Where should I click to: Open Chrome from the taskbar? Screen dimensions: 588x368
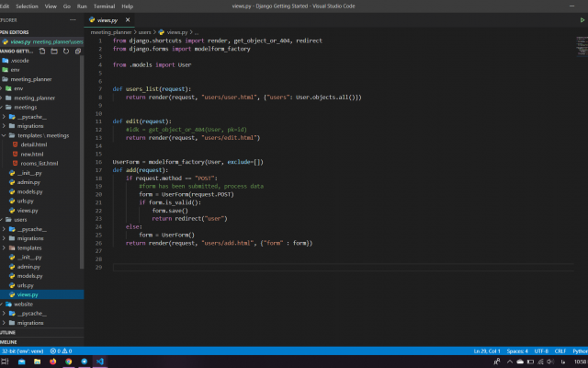pyautogui.click(x=69, y=362)
